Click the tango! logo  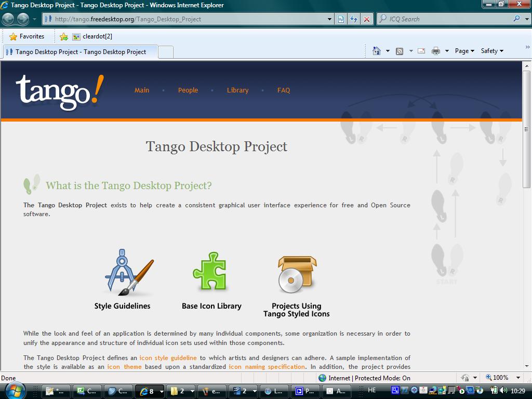coord(60,91)
